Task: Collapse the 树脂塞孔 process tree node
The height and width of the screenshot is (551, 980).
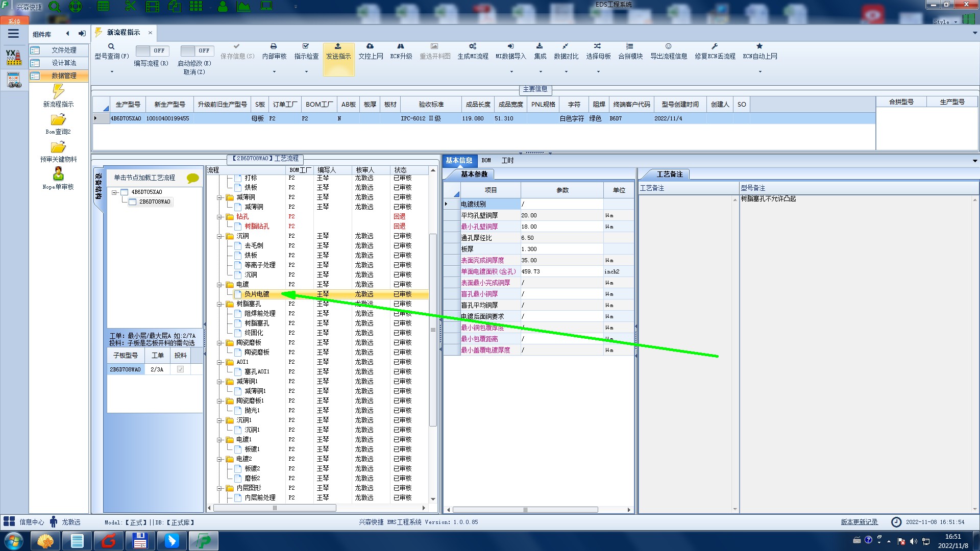Action: click(220, 304)
